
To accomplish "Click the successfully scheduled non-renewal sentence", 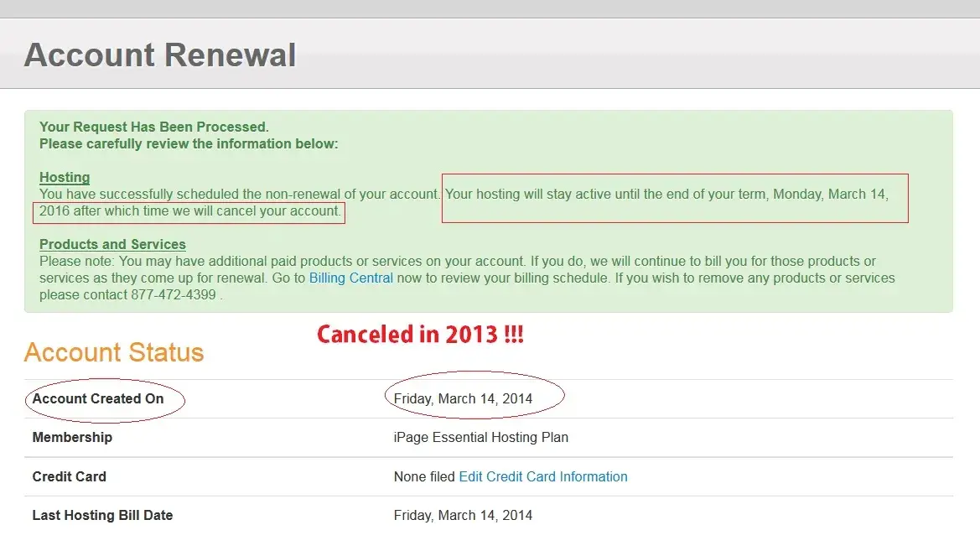I will point(240,195).
